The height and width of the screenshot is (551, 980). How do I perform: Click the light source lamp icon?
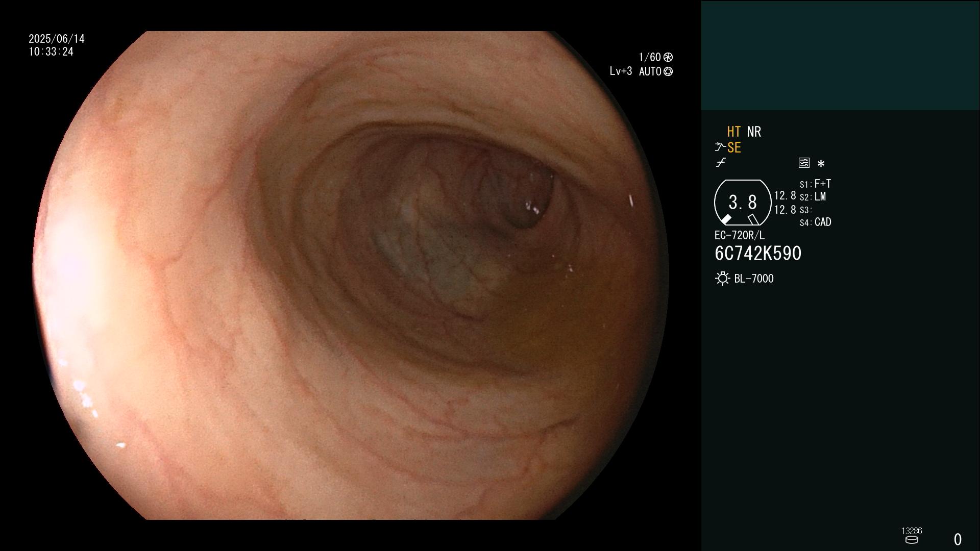pos(722,279)
